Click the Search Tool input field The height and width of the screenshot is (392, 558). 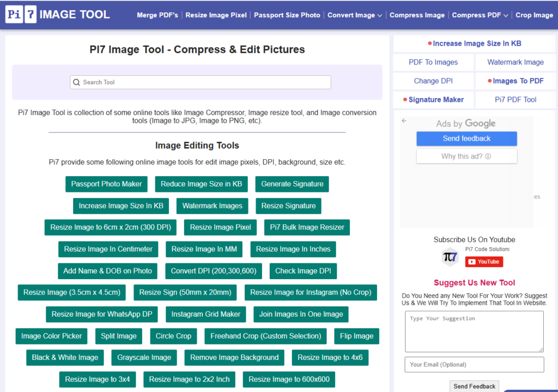[201, 82]
